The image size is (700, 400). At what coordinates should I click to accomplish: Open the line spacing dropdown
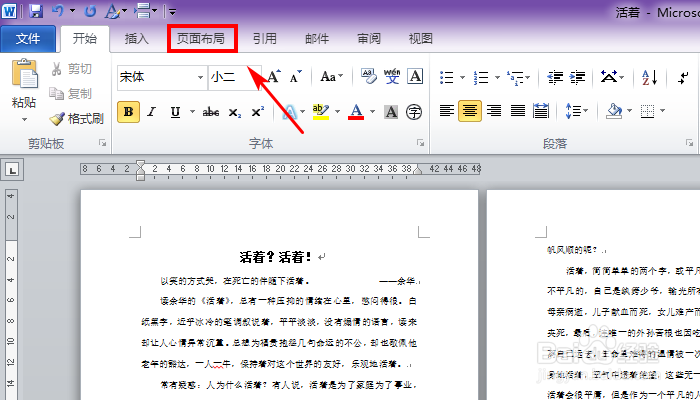point(577,111)
